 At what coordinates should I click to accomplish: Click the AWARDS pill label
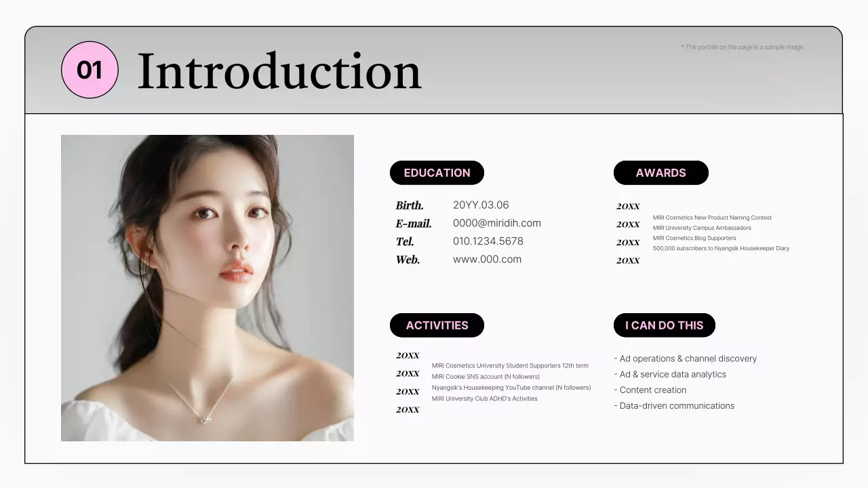point(660,173)
